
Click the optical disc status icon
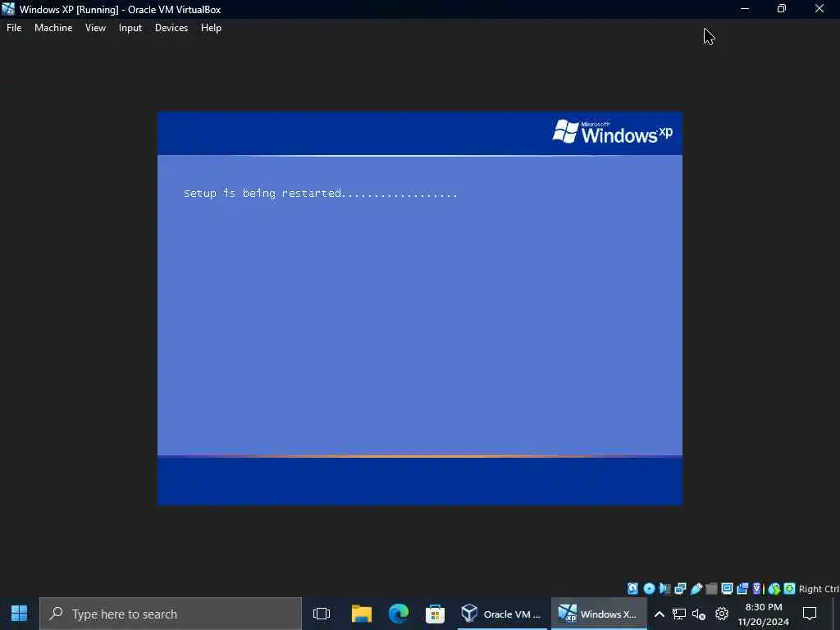point(650,589)
